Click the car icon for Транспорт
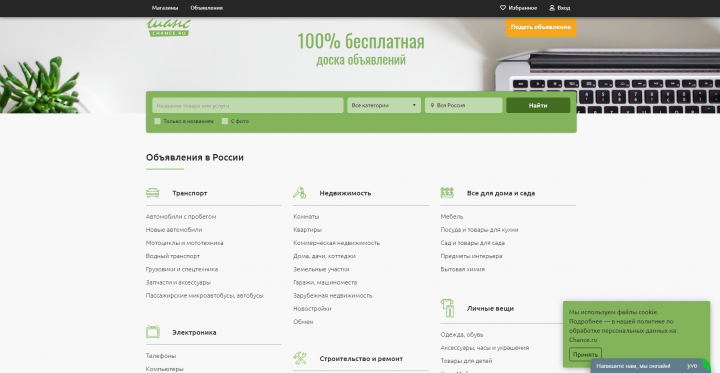This screenshot has height=373, width=720. pyautogui.click(x=153, y=193)
